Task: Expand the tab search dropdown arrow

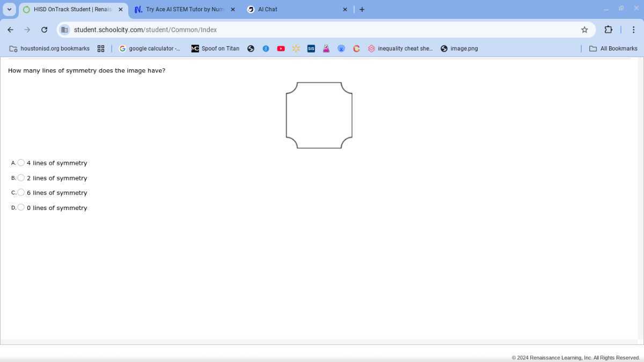Action: (x=9, y=9)
